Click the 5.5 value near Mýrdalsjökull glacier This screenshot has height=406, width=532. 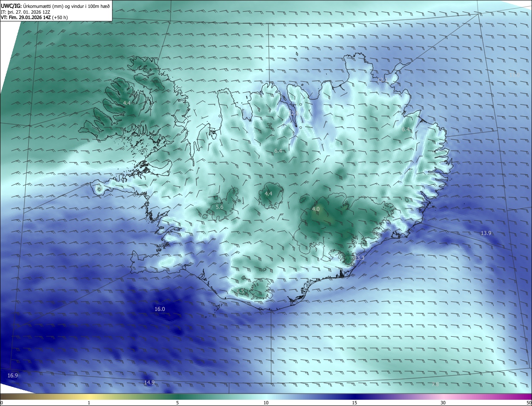coord(241,291)
